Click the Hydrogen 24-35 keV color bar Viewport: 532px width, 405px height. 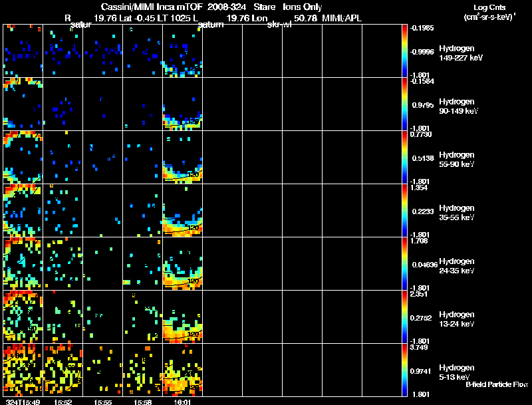click(x=404, y=264)
